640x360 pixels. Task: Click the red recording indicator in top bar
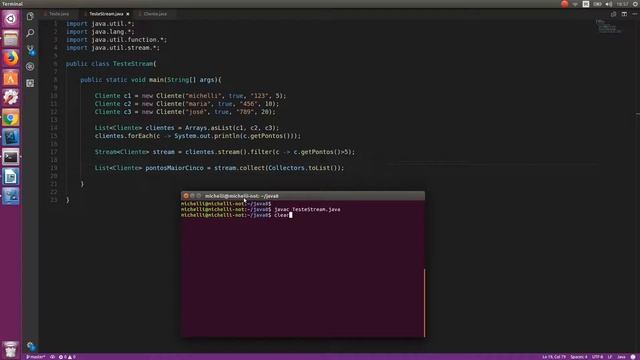tap(564, 4)
